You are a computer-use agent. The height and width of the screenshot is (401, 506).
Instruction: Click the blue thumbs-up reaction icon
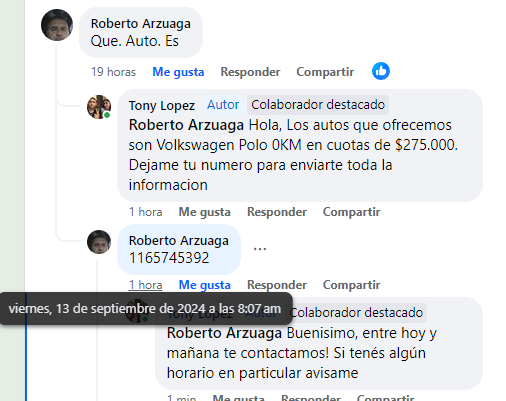click(381, 71)
